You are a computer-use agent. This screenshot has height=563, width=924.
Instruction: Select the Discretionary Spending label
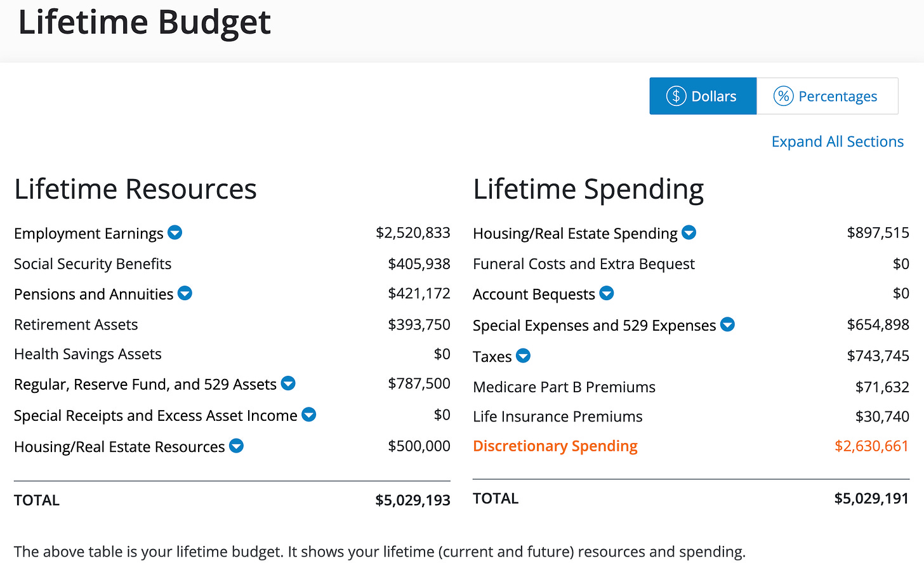click(x=555, y=446)
